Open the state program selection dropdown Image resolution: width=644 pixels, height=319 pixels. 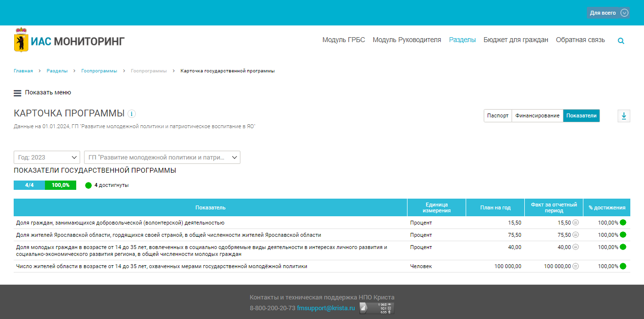pyautogui.click(x=162, y=158)
